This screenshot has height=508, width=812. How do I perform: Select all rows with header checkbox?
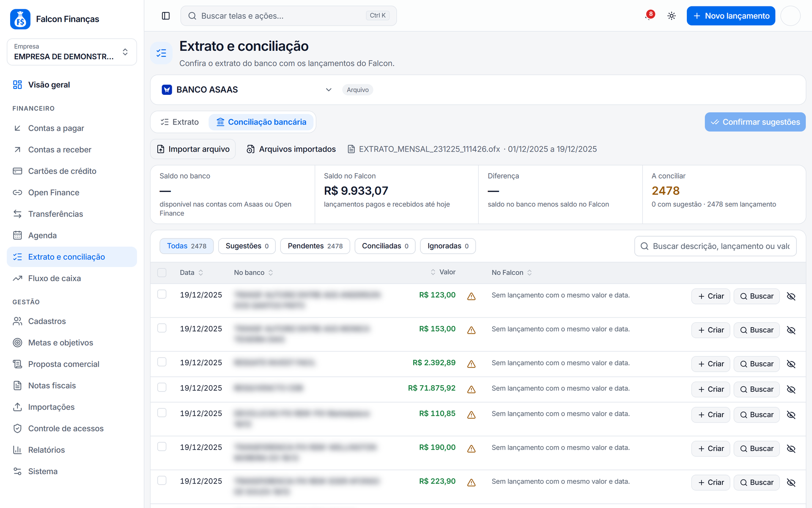click(162, 273)
